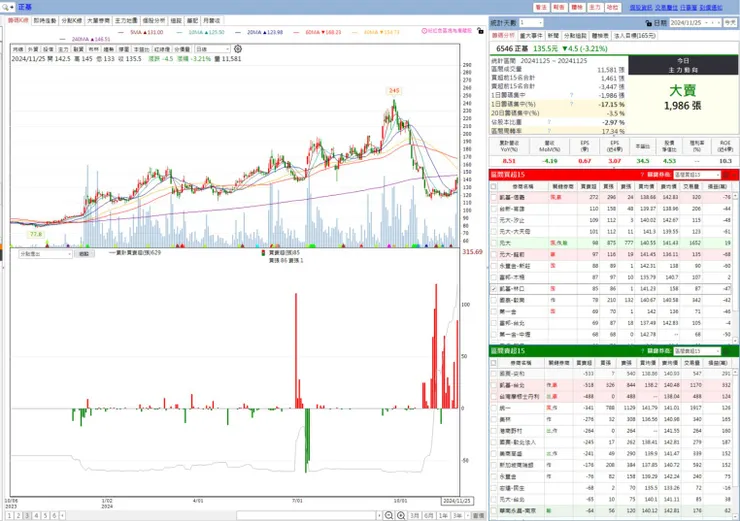Screen dimensions: 740x521
Task: Click the 分價量 chart toolbar button
Action: click(x=182, y=49)
